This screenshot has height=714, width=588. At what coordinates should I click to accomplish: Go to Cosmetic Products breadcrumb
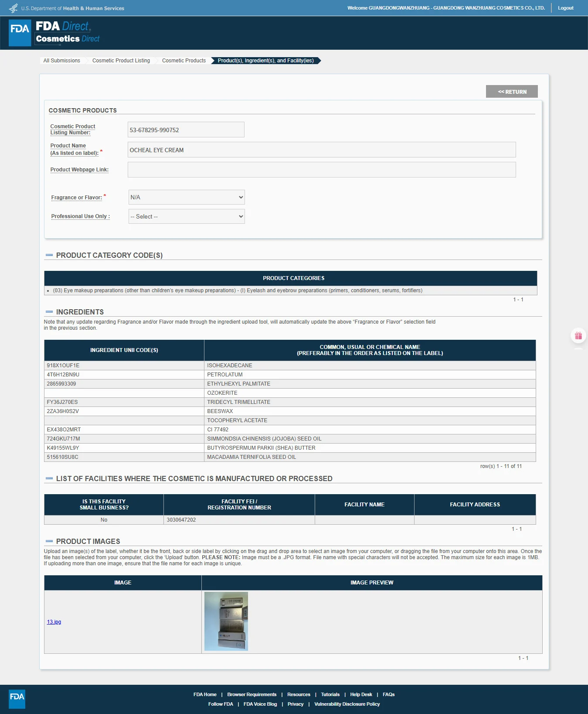point(184,61)
